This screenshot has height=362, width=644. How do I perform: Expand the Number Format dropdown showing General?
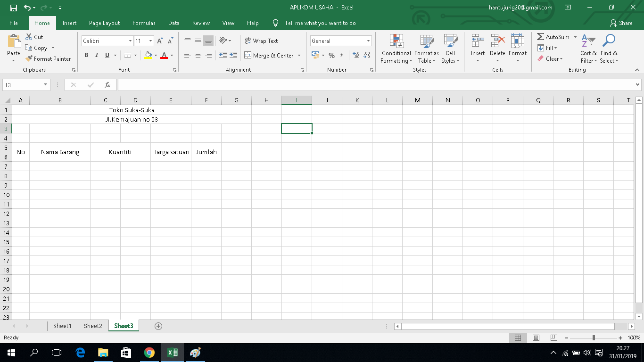point(368,41)
